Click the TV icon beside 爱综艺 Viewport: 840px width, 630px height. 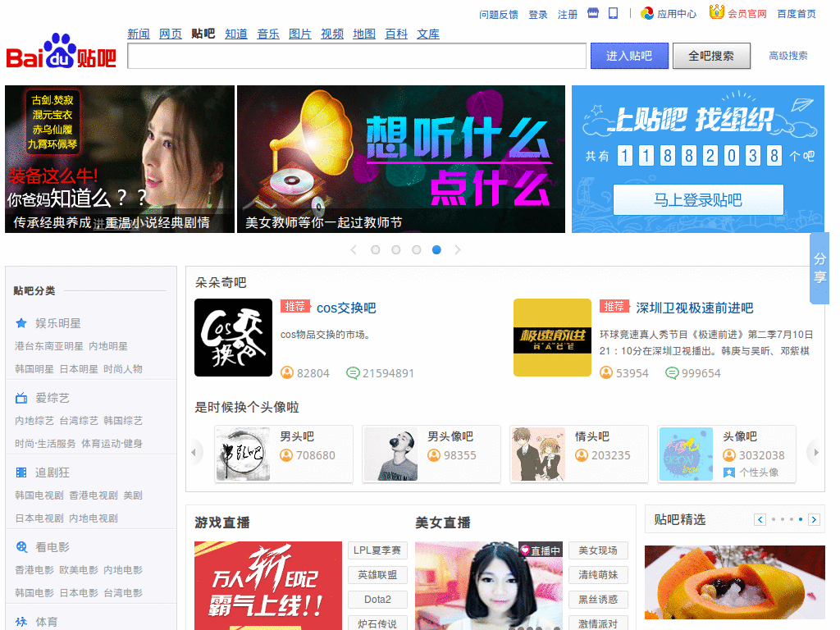coord(21,398)
